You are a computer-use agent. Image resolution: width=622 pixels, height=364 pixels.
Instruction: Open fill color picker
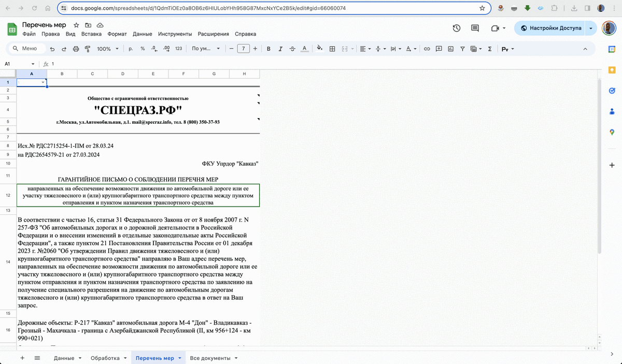pyautogui.click(x=320, y=49)
